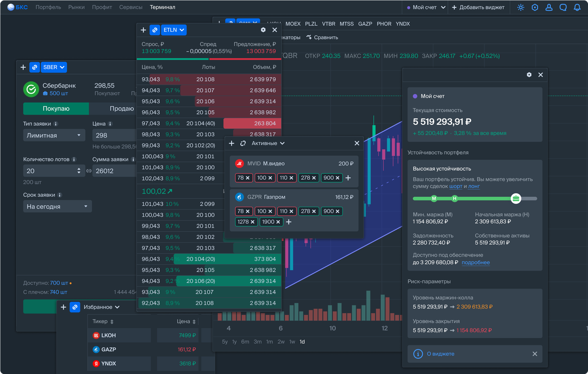Click the unlinked chain icon in Активные widget

(x=243, y=143)
